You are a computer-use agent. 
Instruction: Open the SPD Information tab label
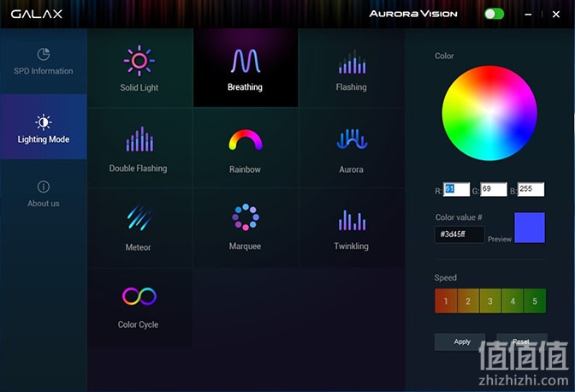(44, 71)
